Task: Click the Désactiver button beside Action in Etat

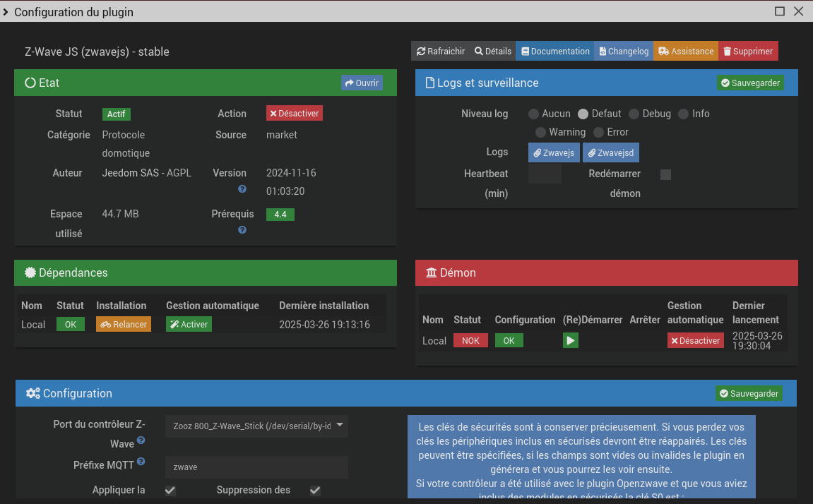Action: tap(294, 114)
